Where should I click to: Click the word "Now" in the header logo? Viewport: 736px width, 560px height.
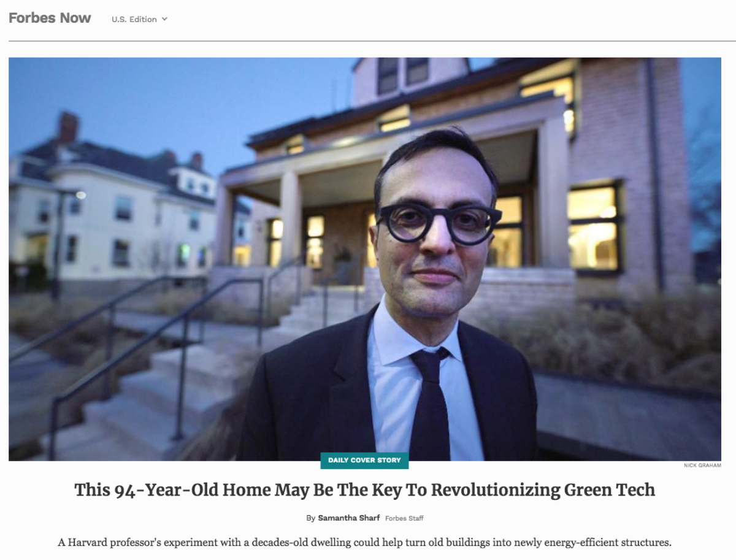[x=76, y=18]
